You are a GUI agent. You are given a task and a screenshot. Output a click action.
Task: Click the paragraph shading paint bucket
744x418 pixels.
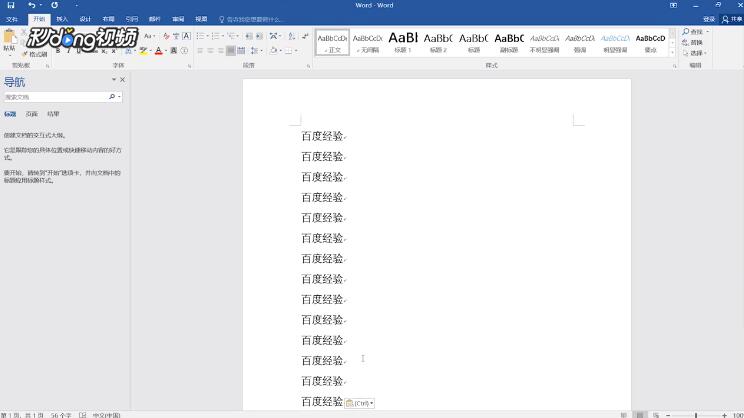coord(273,51)
